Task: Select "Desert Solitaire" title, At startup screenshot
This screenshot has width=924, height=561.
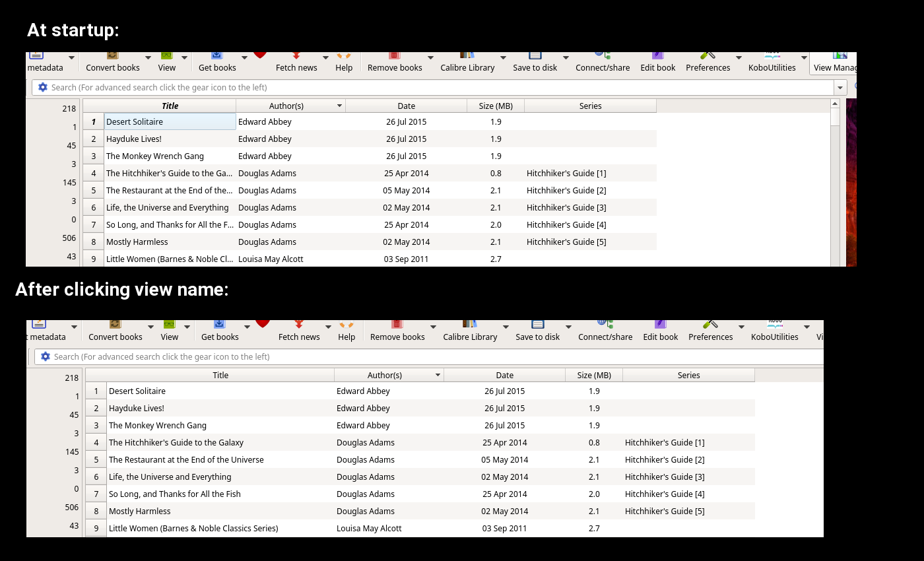Action: [x=135, y=121]
